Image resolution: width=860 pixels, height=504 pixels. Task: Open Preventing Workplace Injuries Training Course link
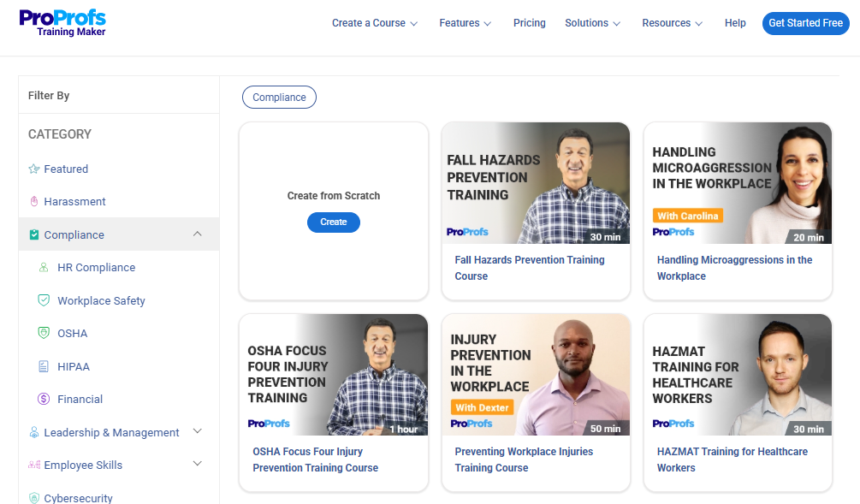(524, 460)
